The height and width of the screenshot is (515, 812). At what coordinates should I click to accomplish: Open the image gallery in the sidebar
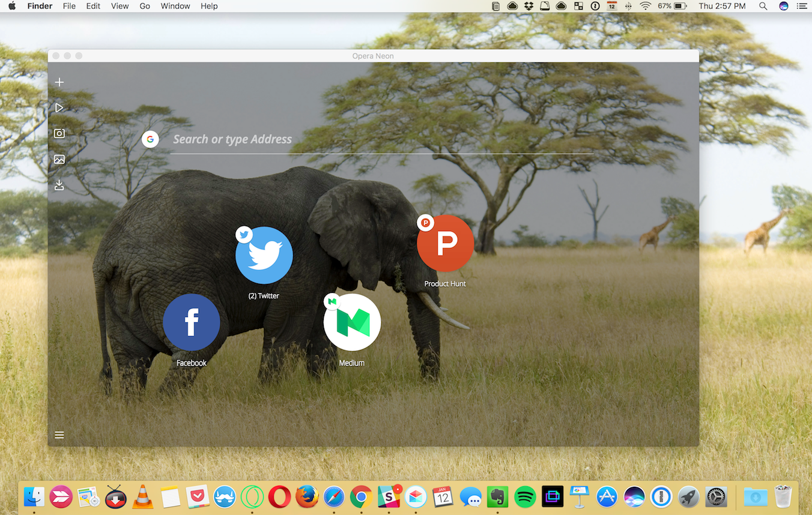tap(59, 159)
